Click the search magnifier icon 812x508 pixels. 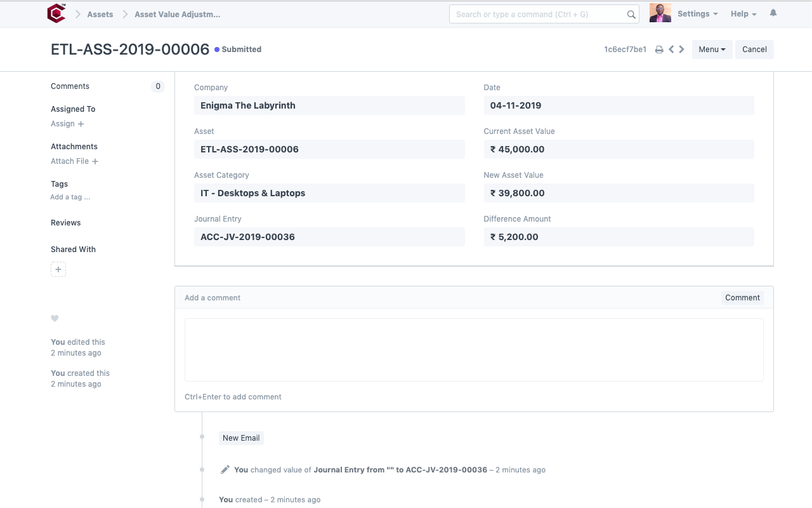[x=631, y=15]
